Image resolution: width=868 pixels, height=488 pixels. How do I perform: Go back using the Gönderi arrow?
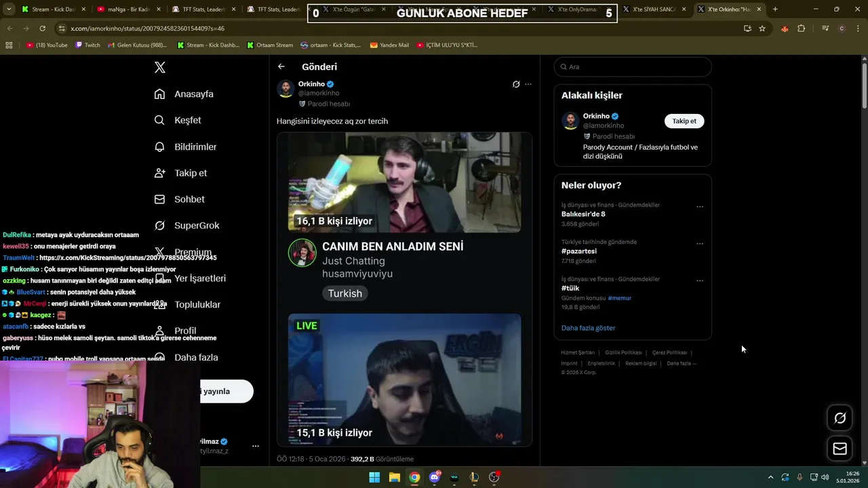point(281,66)
